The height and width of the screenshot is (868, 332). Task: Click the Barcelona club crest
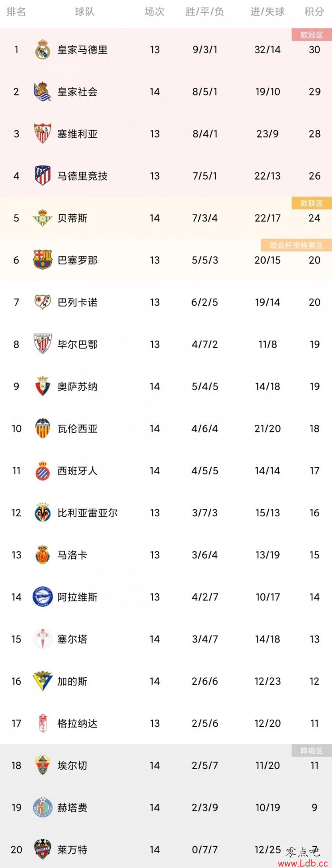click(43, 260)
